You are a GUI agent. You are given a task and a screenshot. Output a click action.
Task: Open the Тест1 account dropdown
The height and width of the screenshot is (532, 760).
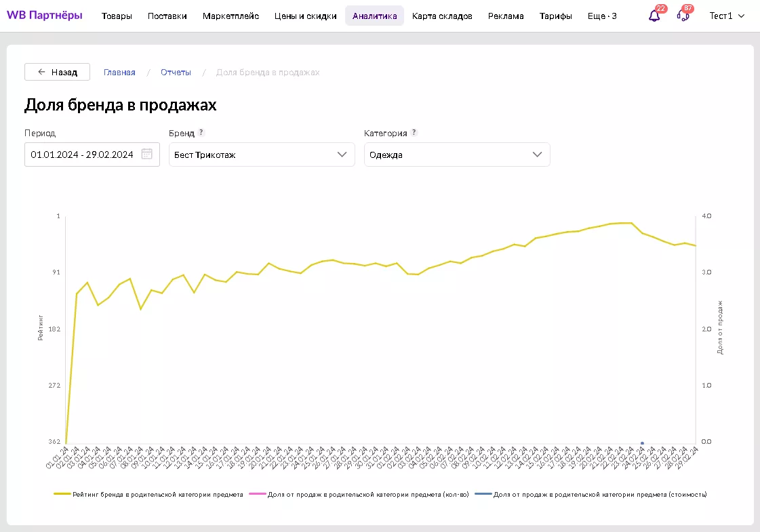point(727,16)
